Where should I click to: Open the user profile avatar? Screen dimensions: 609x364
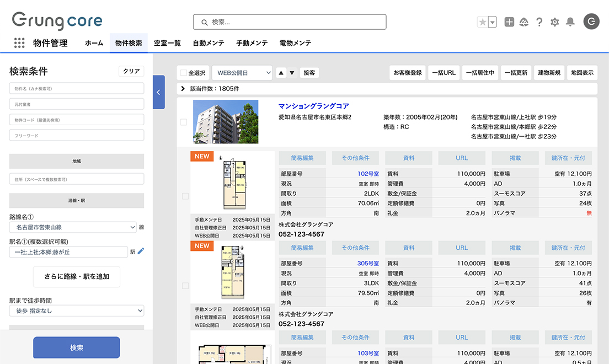point(591,22)
